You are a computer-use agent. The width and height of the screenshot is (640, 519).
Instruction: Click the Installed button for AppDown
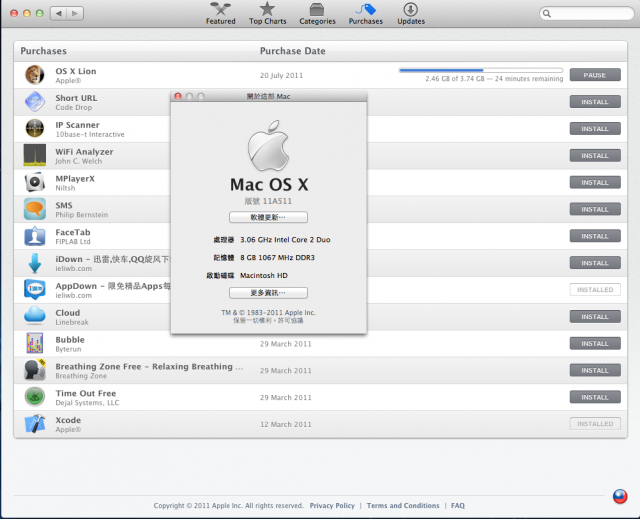click(x=595, y=290)
